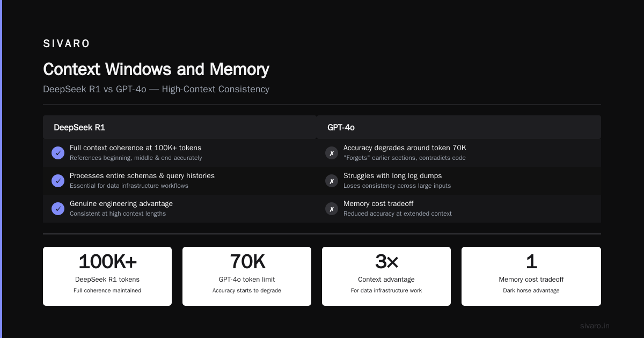Click Memory cost tradeoff card label
The height and width of the screenshot is (338, 644).
(x=531, y=280)
